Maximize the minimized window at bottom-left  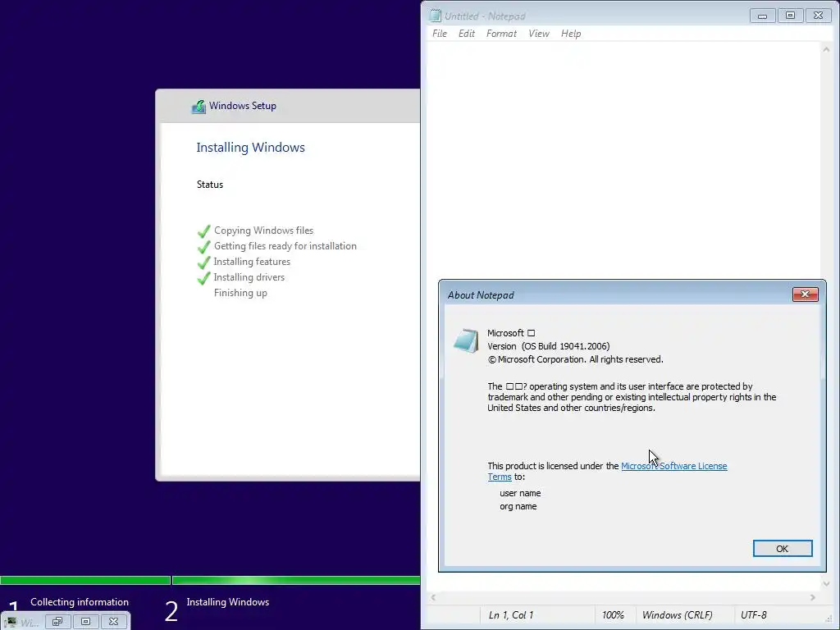click(85, 622)
